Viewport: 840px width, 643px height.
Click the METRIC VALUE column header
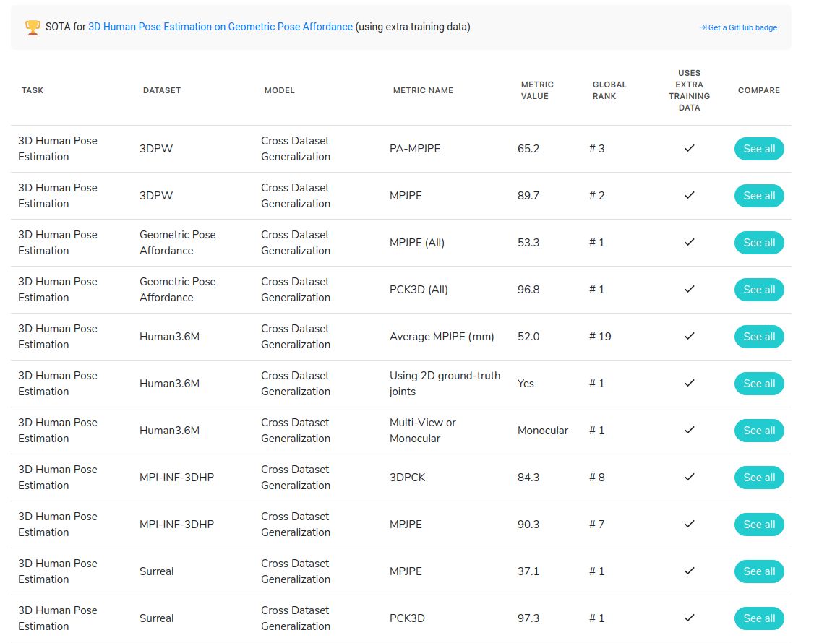[x=537, y=90]
